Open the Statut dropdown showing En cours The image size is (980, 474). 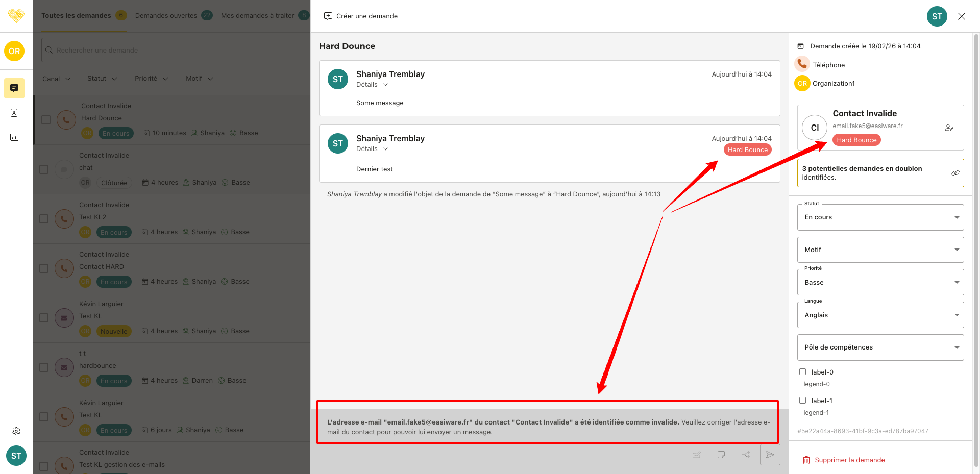coord(880,217)
